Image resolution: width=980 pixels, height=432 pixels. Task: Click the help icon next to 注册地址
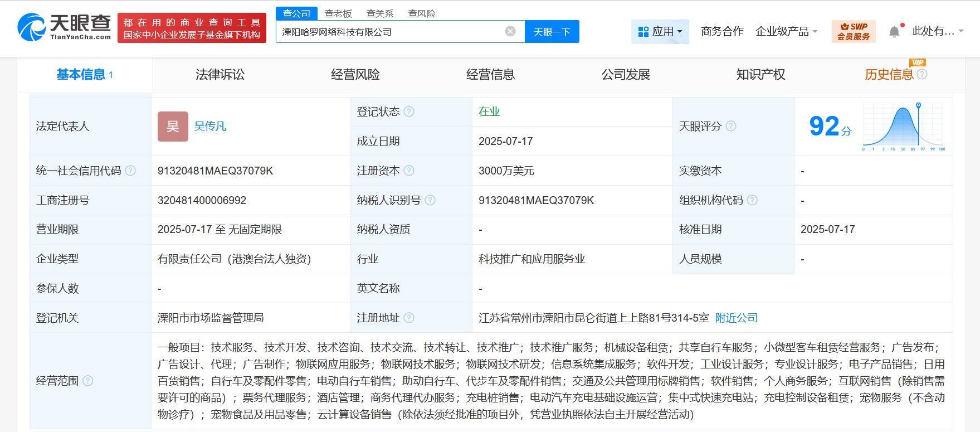coord(409,318)
